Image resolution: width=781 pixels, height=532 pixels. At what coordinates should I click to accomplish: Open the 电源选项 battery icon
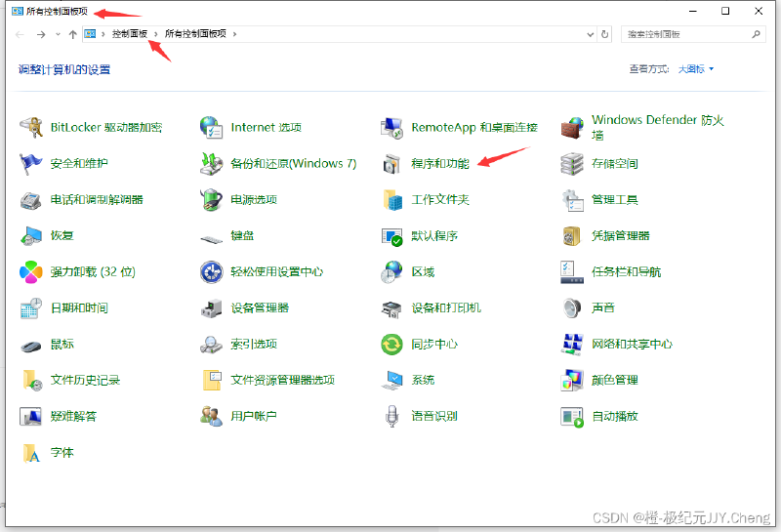(x=211, y=200)
